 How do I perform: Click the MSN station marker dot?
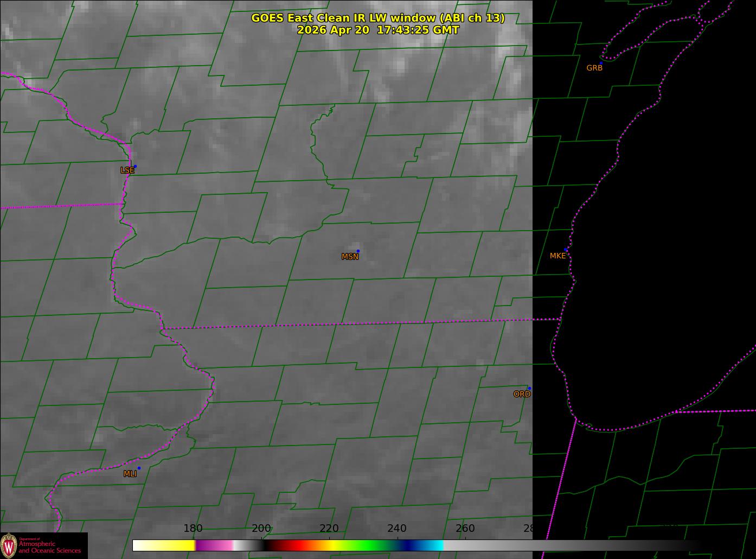[358, 251]
